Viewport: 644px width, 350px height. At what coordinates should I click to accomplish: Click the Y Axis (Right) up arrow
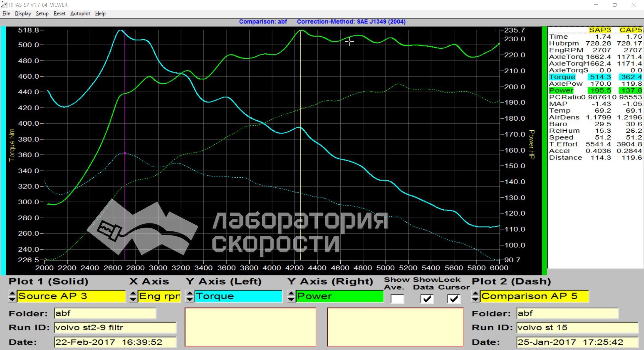291,293
